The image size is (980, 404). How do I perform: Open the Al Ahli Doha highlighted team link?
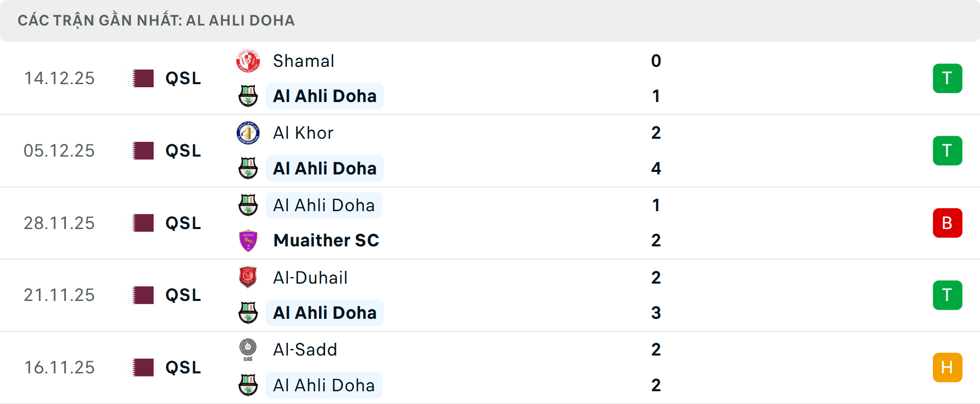click(325, 96)
